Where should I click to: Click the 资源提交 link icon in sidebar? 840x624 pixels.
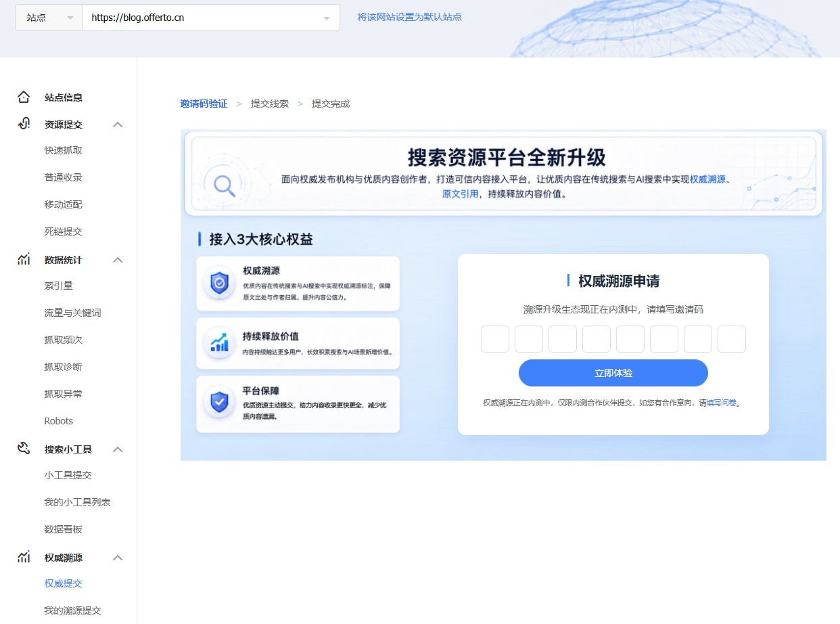click(x=24, y=124)
